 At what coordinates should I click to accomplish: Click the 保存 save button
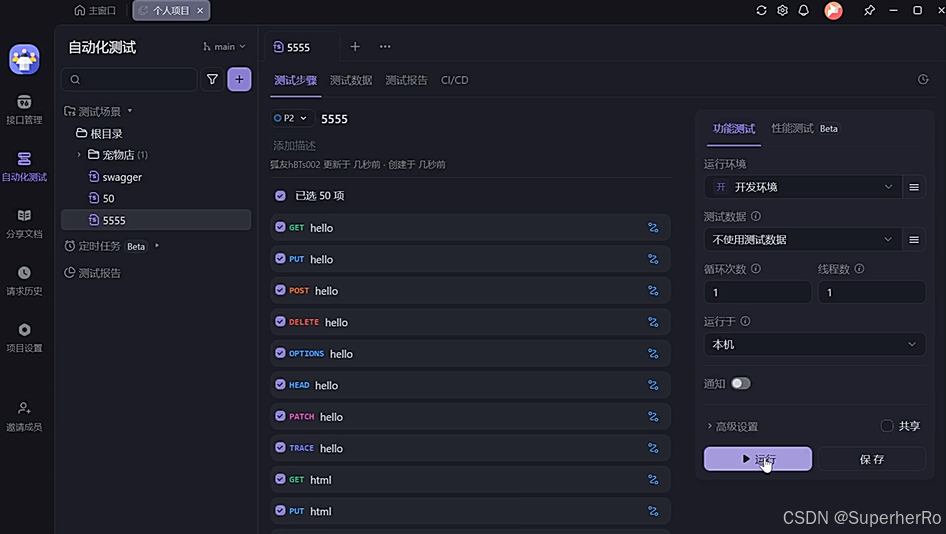tap(872, 459)
